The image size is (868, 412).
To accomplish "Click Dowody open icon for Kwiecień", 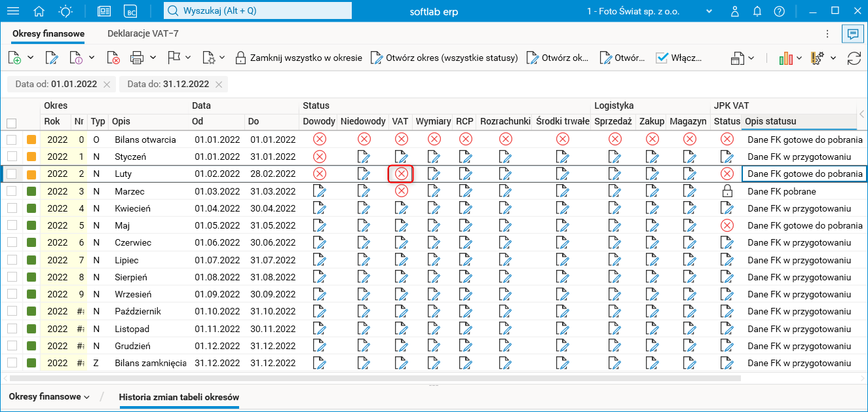I will point(319,208).
